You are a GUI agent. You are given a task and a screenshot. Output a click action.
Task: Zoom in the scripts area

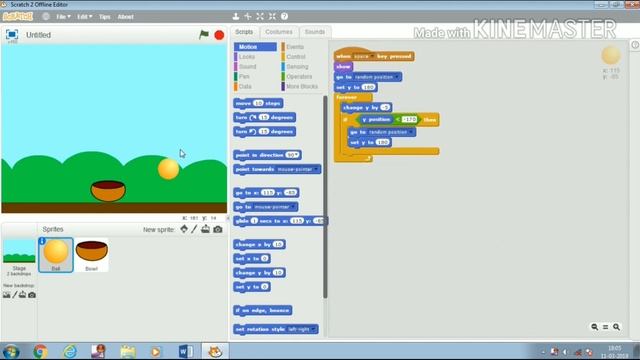pyautogui.click(x=616, y=327)
